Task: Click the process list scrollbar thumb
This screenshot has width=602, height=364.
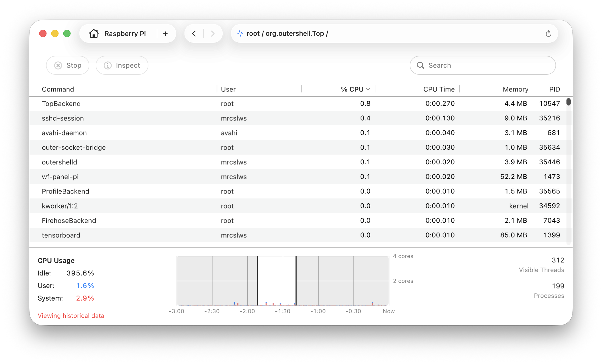Action: coord(569,102)
